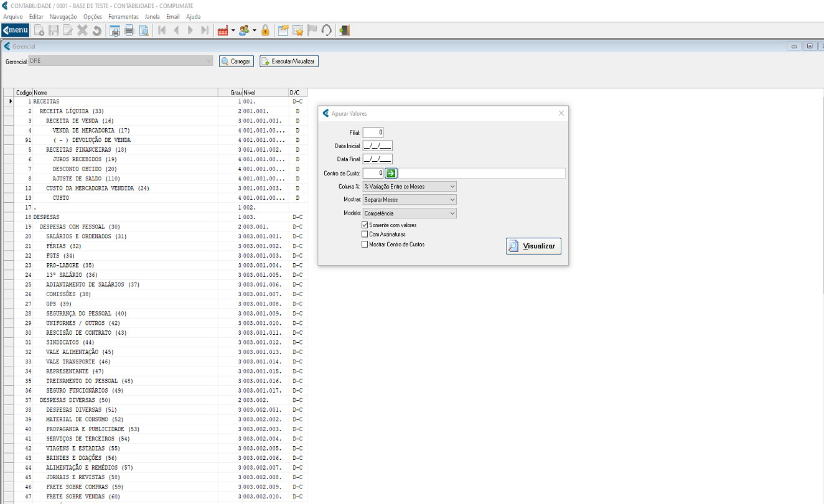Enable the Com Assinaturas checkbox

365,235
